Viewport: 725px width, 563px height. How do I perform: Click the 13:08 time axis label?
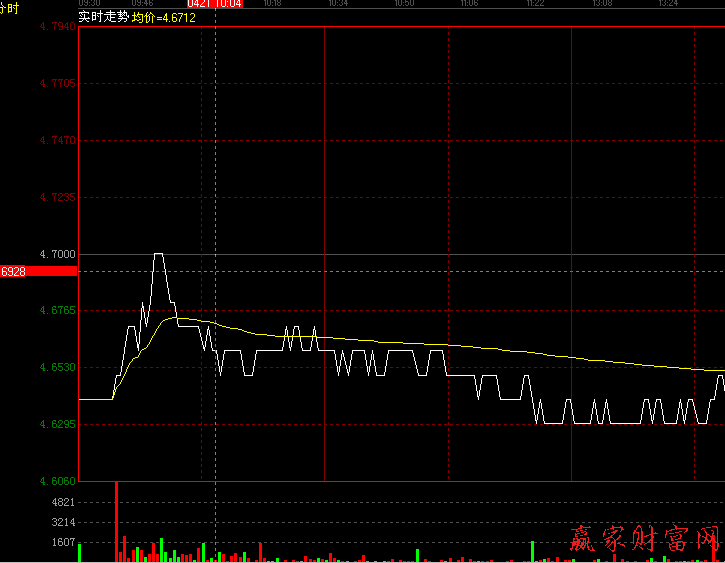(x=602, y=3)
